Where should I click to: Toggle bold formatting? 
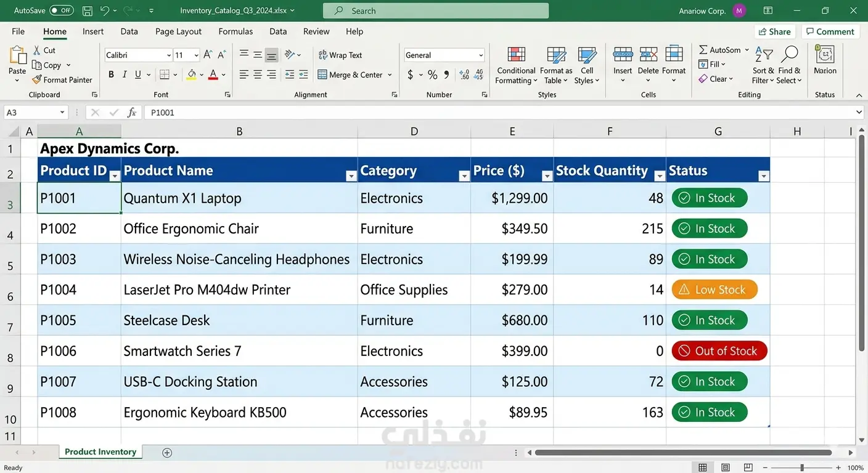(x=111, y=75)
